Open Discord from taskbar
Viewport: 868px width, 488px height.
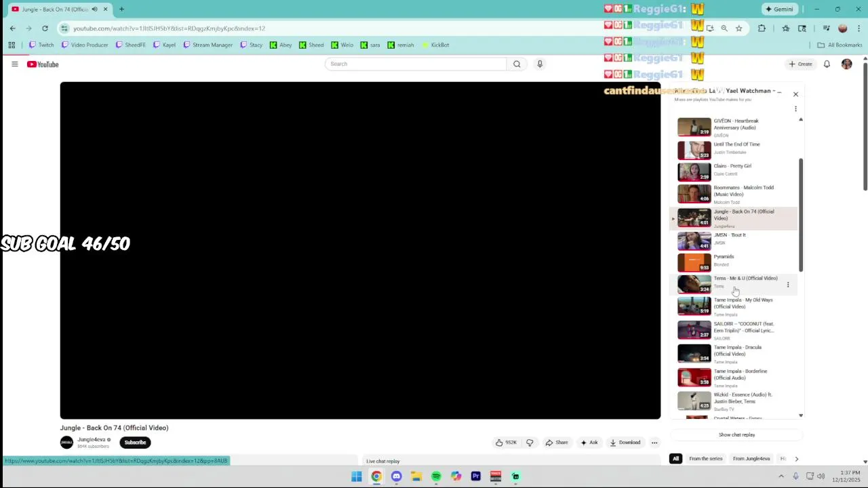(397, 476)
